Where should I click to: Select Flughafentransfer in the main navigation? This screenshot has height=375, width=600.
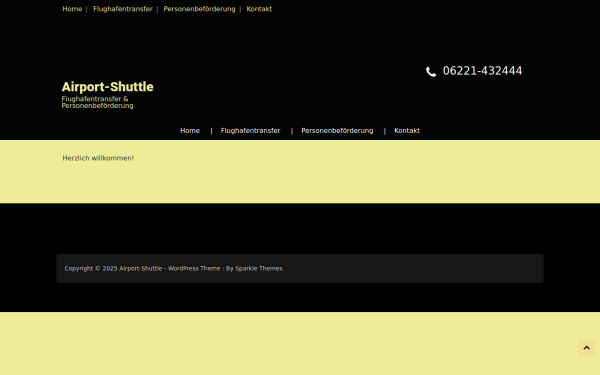[x=250, y=130]
